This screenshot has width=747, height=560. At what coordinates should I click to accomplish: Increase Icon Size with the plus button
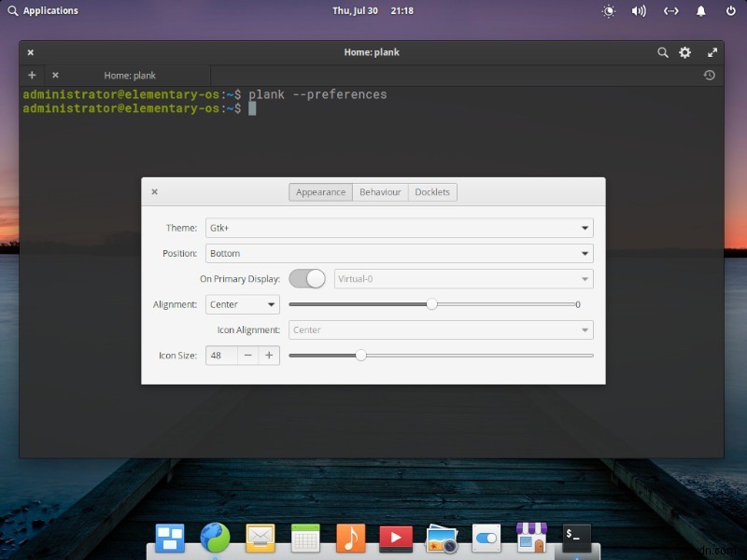pyautogui.click(x=269, y=355)
